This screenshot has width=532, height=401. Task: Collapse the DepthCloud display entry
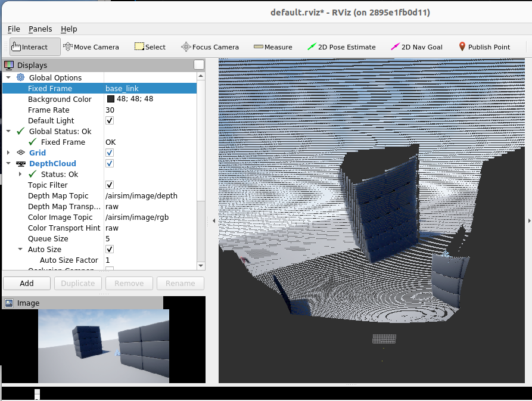pyautogui.click(x=8, y=164)
